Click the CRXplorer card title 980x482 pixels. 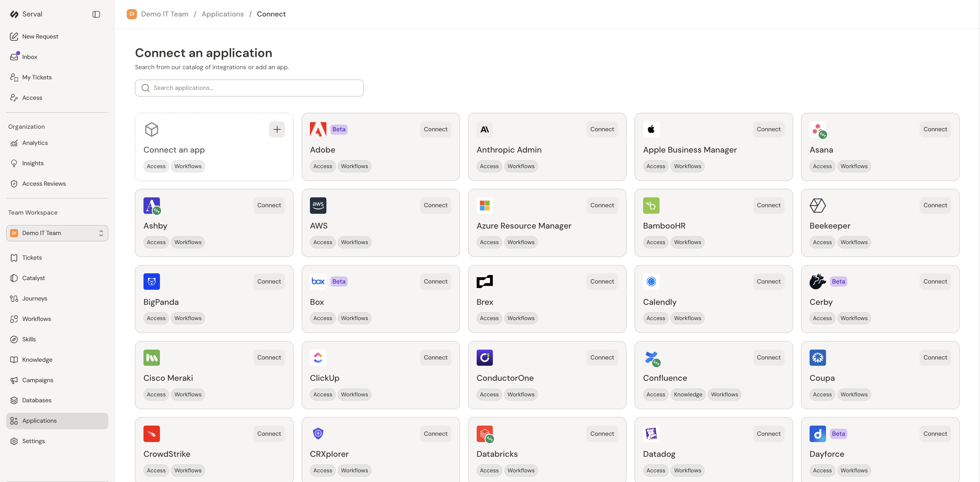[x=329, y=454]
